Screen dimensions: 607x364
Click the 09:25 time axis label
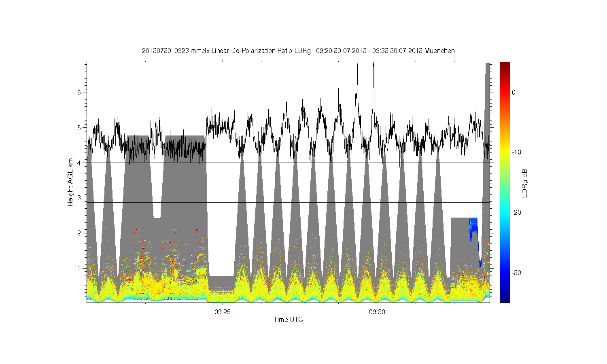(x=222, y=312)
